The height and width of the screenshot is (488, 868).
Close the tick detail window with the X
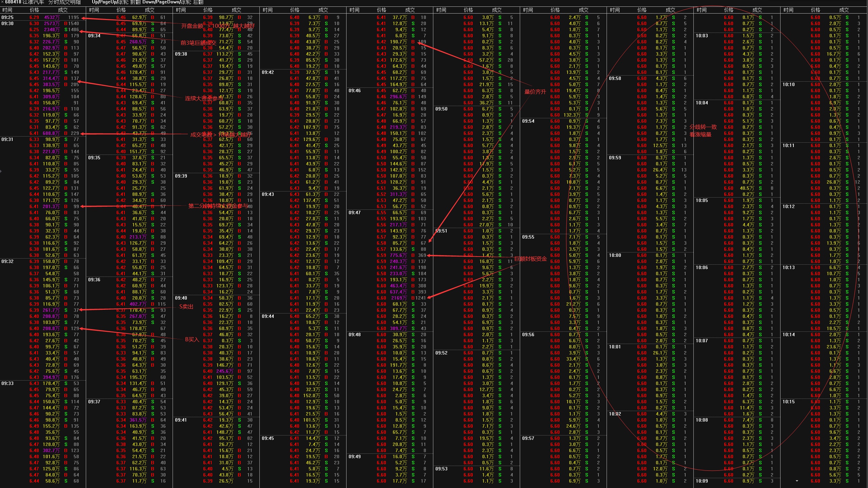[2, 2]
